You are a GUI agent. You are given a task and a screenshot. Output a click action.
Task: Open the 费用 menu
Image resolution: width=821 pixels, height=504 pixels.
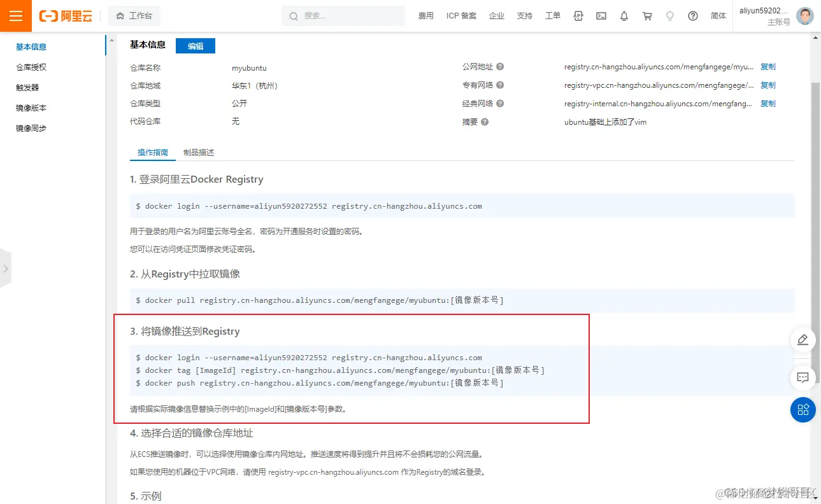point(425,16)
